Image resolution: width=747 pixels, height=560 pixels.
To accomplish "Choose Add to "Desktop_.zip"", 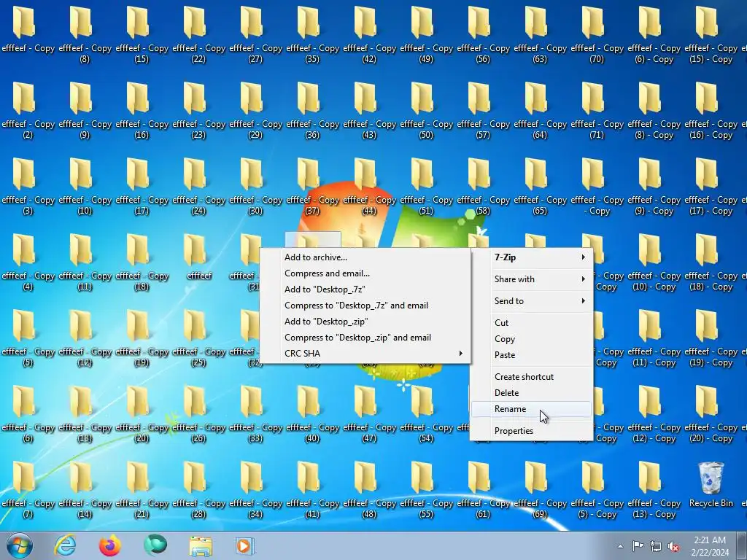I will (x=365, y=322).
